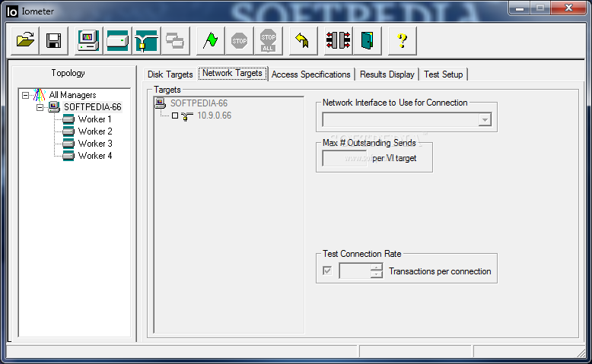Viewport: 592px width, 364px height.
Task: Click the Iometer title bar logo
Action: [x=12, y=11]
